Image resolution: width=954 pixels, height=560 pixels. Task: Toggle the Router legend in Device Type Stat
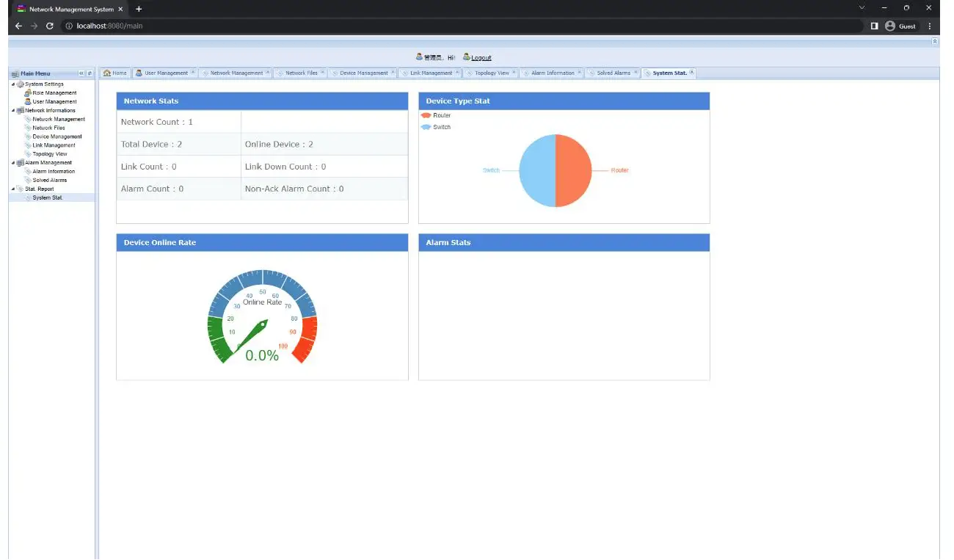tap(438, 115)
